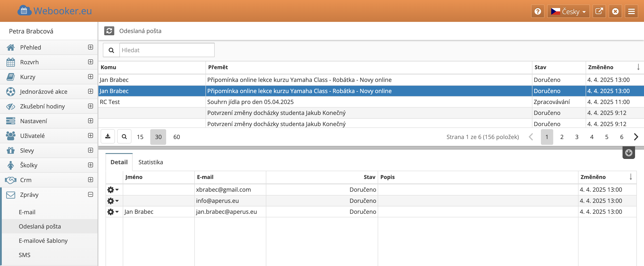
Task: Set page size to 60 items
Action: coord(176,137)
